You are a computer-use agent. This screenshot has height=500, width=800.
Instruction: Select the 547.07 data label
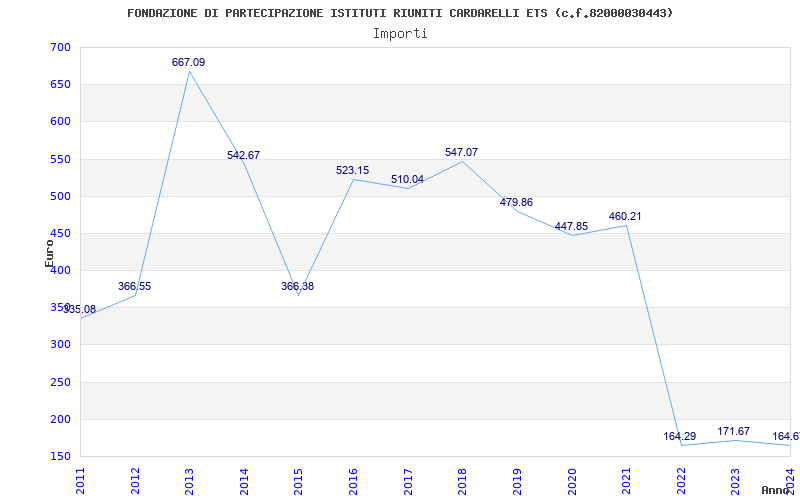click(461, 152)
